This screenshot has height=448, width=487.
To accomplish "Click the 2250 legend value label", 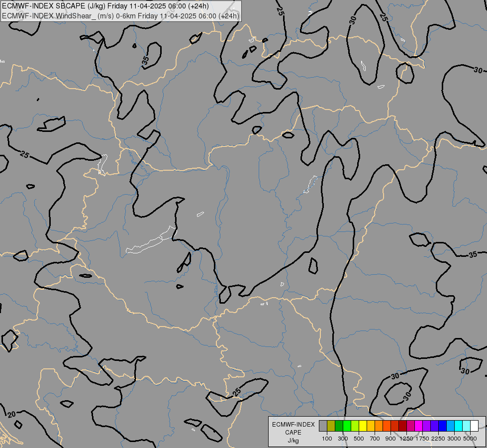I will pyautogui.click(x=438, y=439).
